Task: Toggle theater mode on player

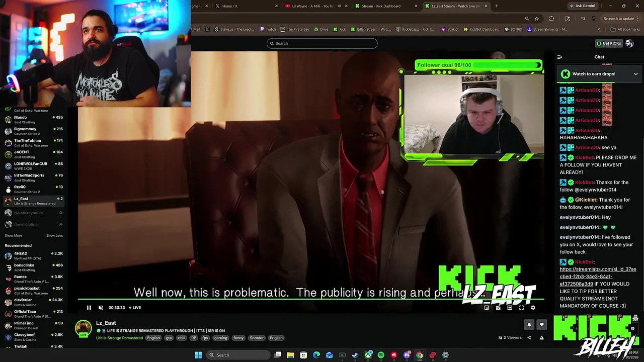Action: [x=510, y=308]
